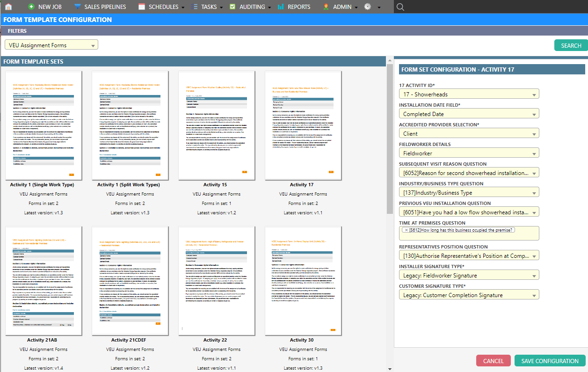Select the Activity 22 form thumbnail
The image size is (588, 372).
215,281
